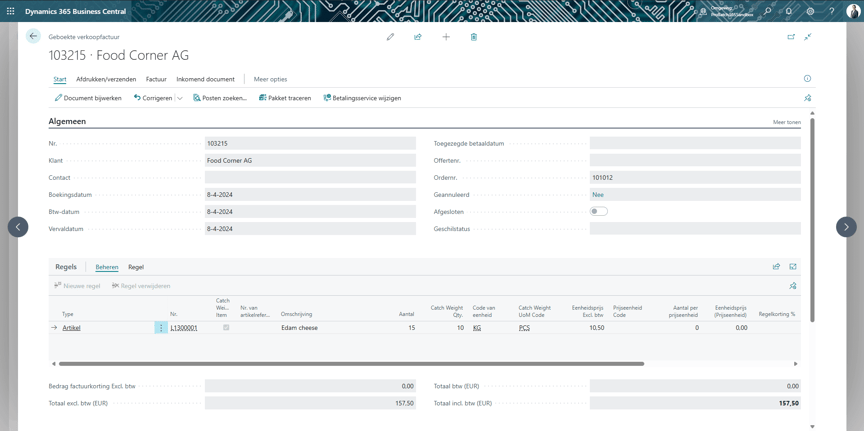The image size is (864, 431).
Task: Switch to Beheren tab in Regels
Action: [x=106, y=267]
